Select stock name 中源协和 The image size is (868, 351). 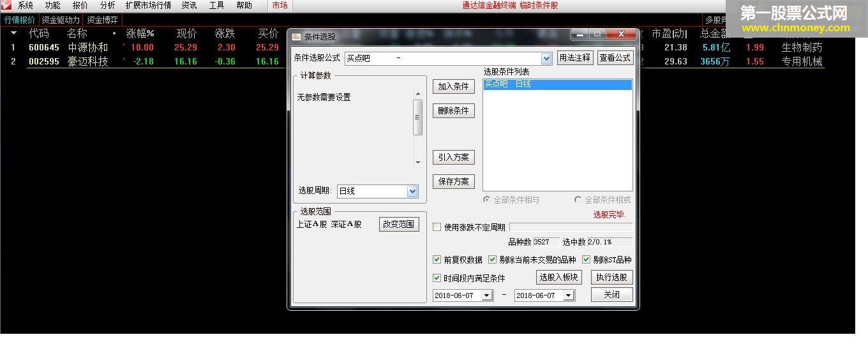click(x=88, y=47)
